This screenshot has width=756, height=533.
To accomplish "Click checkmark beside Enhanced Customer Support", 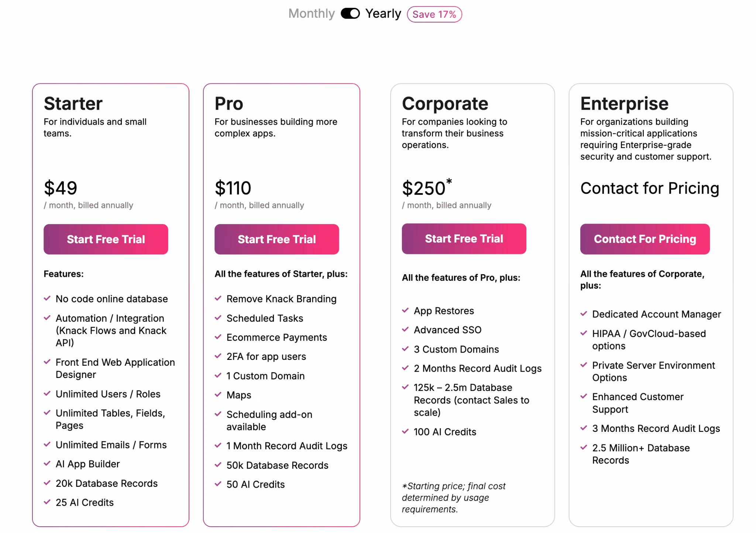I will click(x=584, y=396).
